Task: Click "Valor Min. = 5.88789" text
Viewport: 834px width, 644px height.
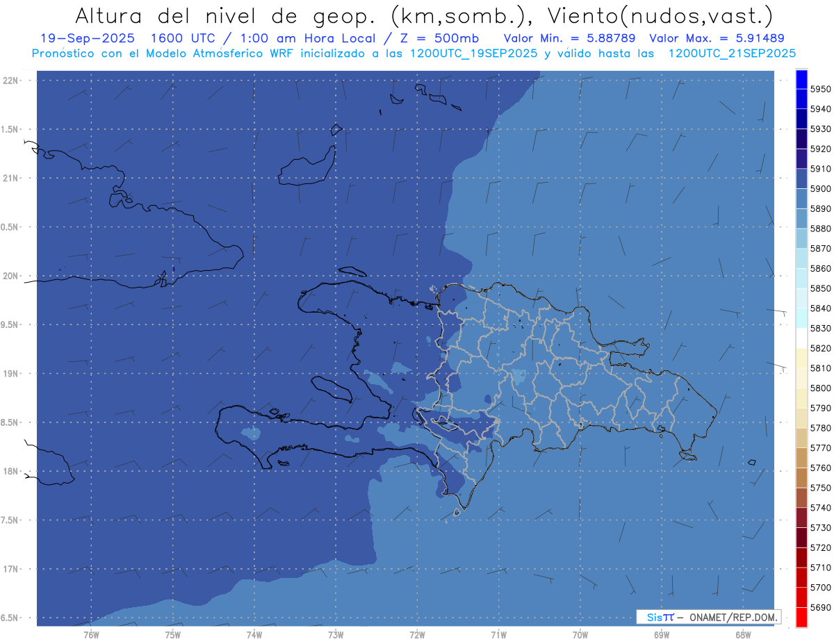Action: (x=569, y=38)
